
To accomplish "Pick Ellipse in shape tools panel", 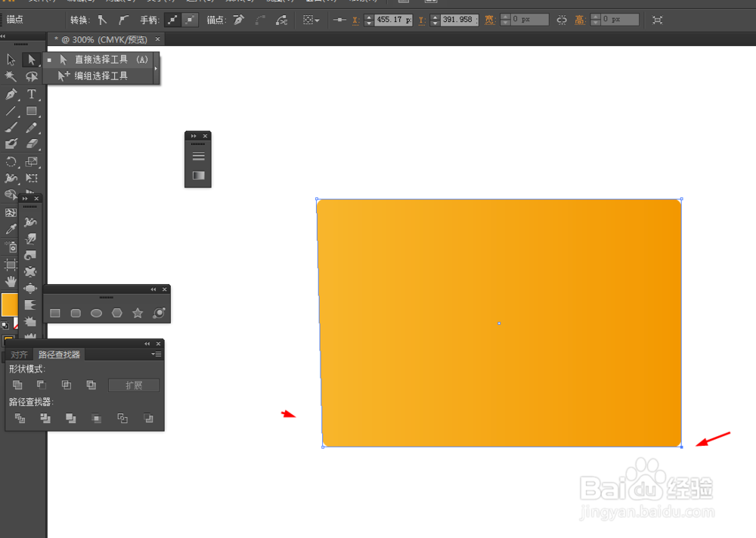I will coord(97,314).
